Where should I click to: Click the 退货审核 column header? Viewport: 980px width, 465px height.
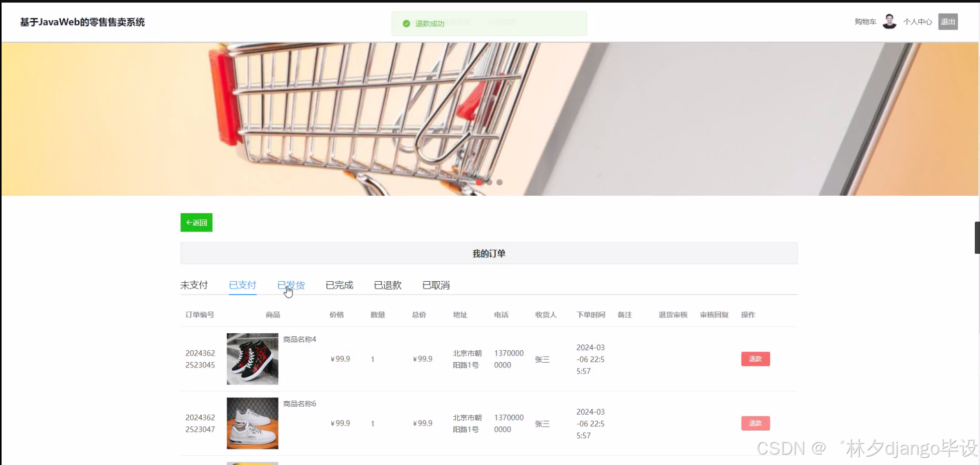[x=673, y=314]
